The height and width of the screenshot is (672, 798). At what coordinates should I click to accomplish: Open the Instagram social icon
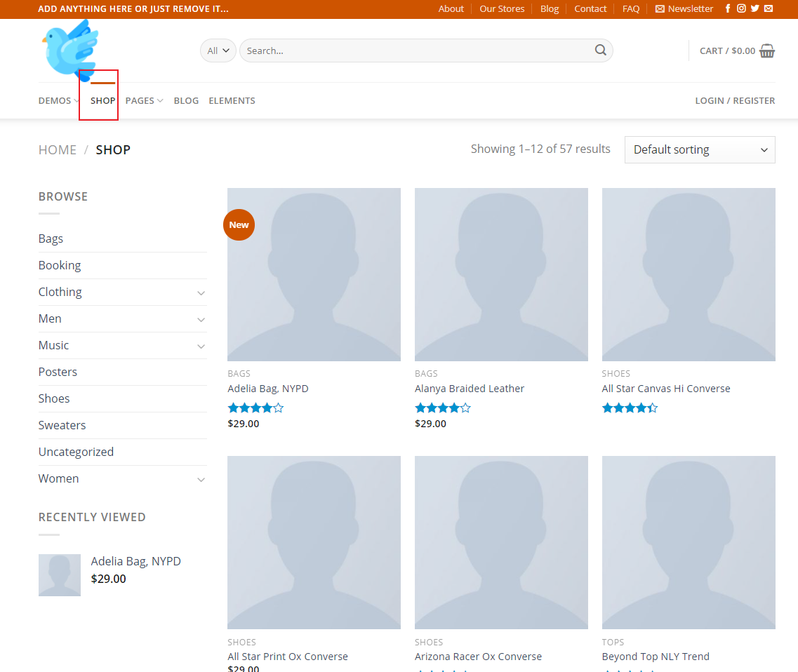click(x=741, y=8)
